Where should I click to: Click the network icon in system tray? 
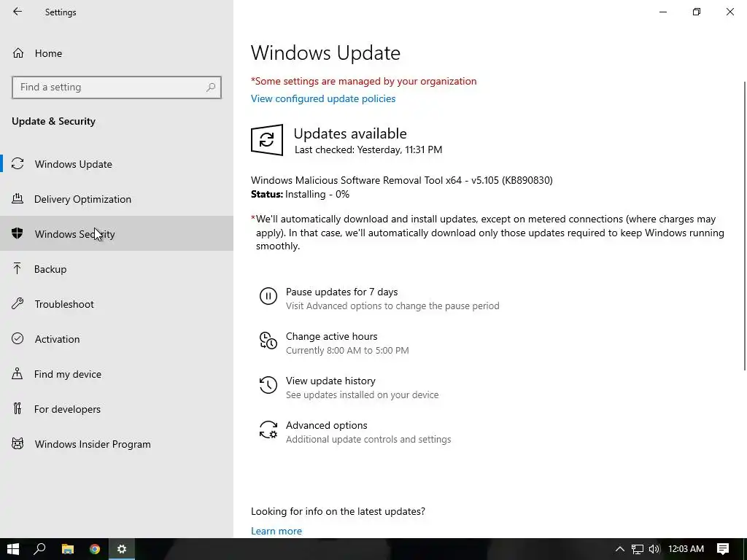638,549
